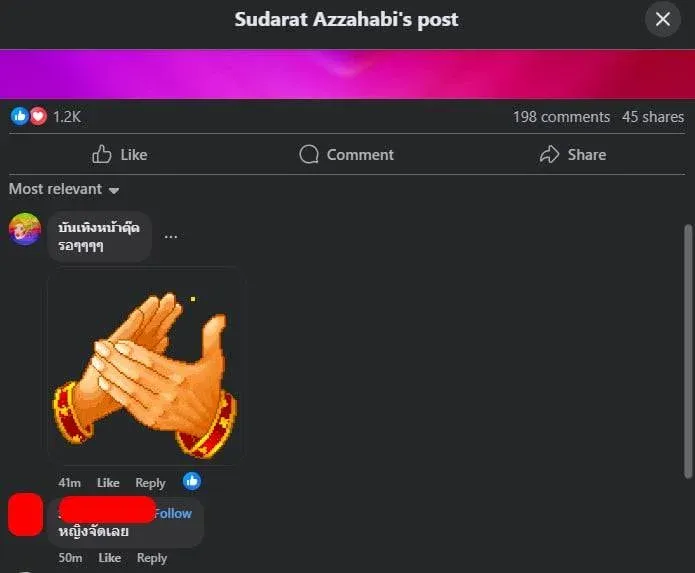Open the rainbow profile avatar of first commenter

25,229
